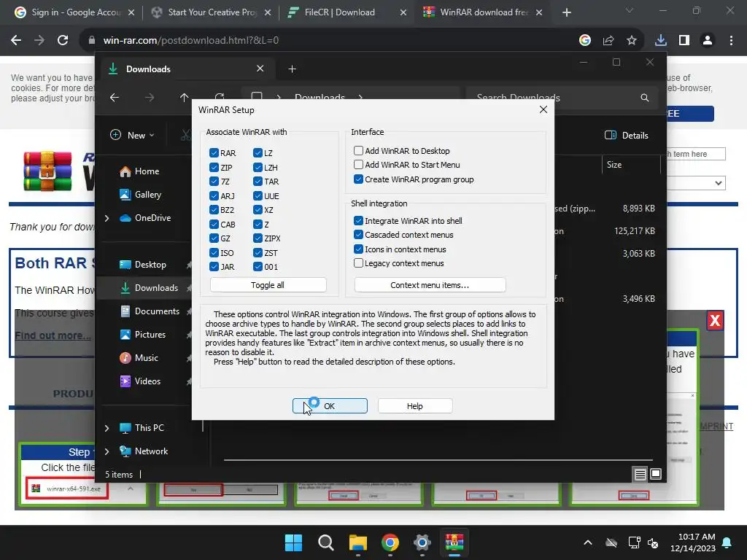The image size is (747, 560).
Task: Toggle the JAR association checkbox
Action: point(214,267)
